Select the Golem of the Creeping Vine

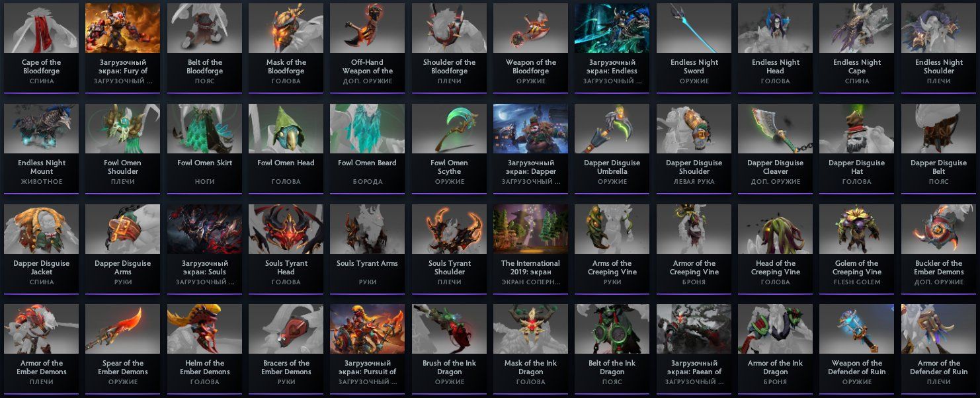pyautogui.click(x=857, y=249)
